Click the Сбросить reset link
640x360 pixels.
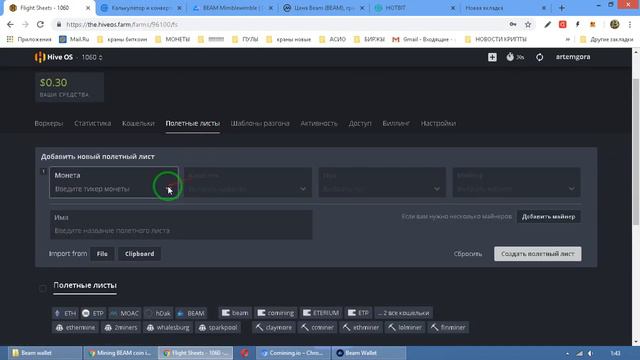(468, 254)
